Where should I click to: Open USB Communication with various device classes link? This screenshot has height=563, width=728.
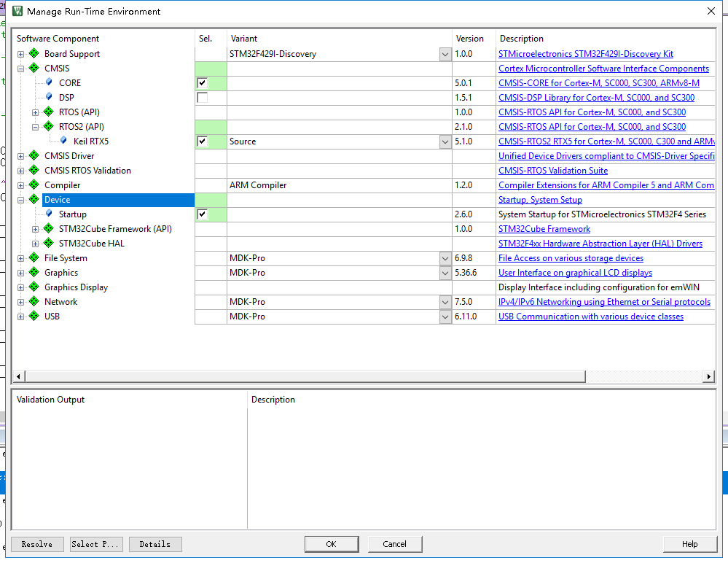pyautogui.click(x=590, y=317)
